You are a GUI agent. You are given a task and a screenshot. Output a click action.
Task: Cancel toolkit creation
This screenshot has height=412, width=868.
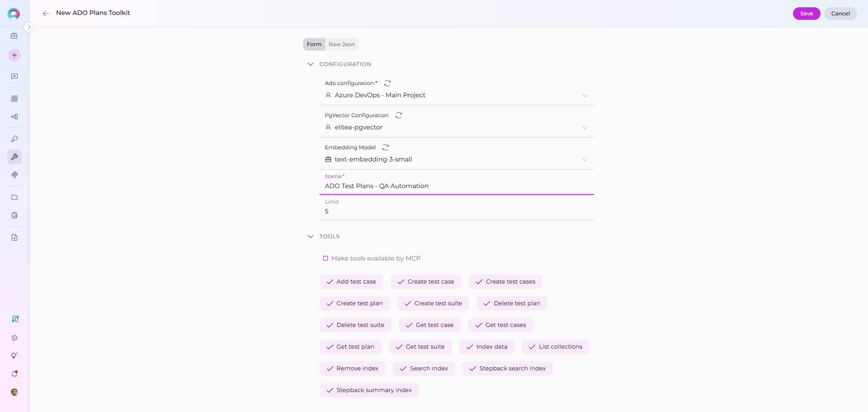click(840, 14)
